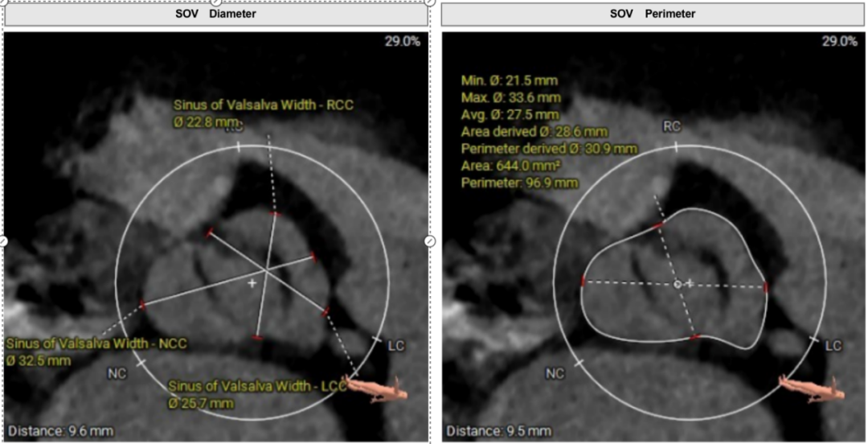
Task: Select the Sinus of Valsalva Width - NCC label
Action: pyautogui.click(x=96, y=344)
